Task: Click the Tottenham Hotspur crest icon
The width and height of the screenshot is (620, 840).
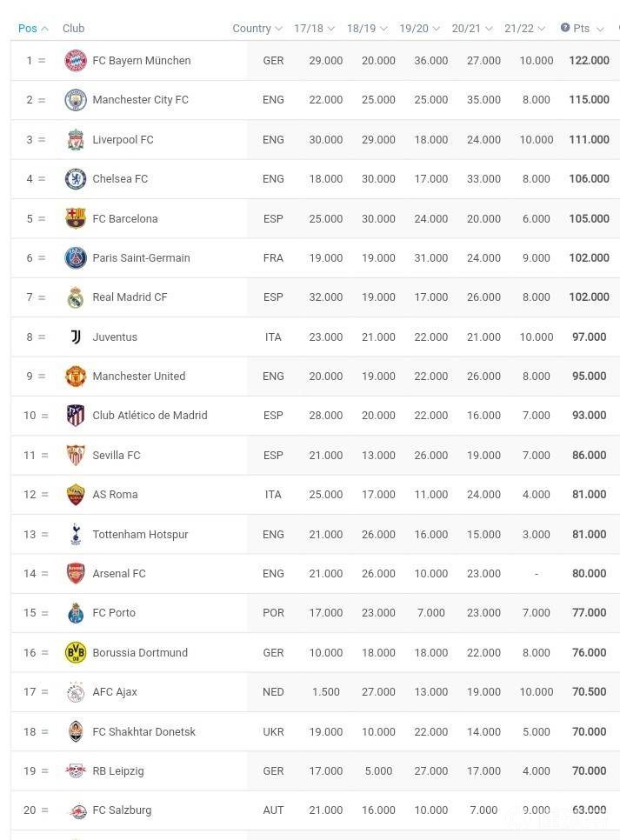Action: pyautogui.click(x=76, y=534)
